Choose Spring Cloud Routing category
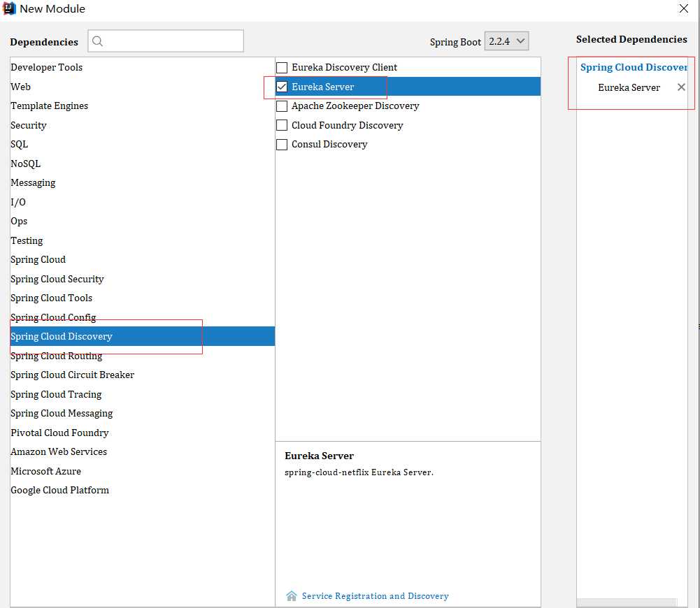 143,356
